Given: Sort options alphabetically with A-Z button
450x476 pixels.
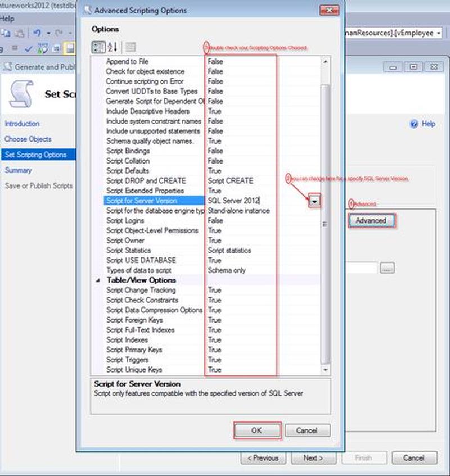Looking at the screenshot, I should point(112,47).
